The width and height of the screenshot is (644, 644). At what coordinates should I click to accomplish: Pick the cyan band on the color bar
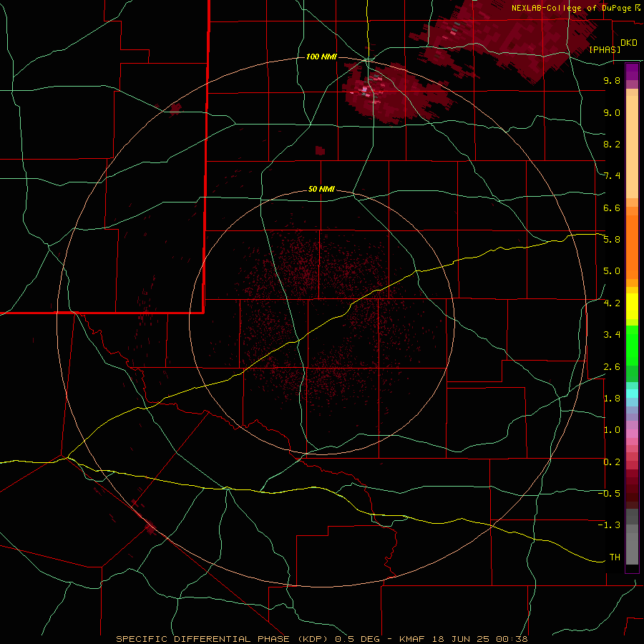632,393
